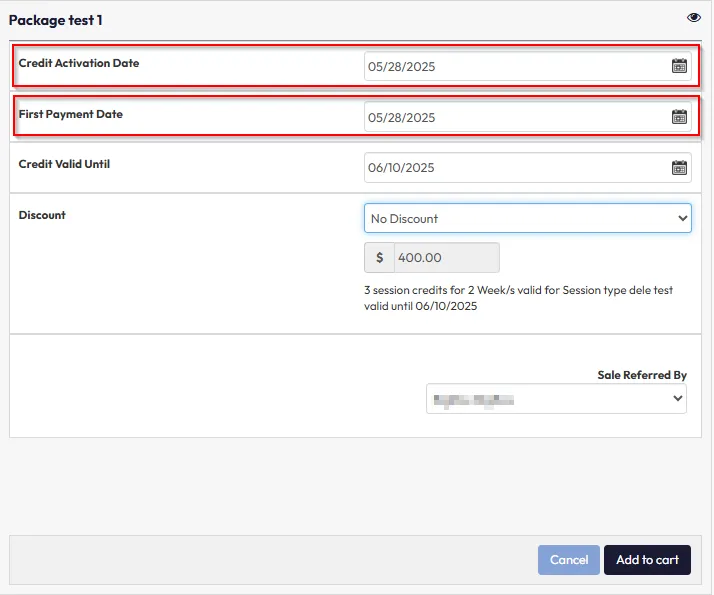The height and width of the screenshot is (595, 714).
Task: Click the dollar sign prefix of price field
Action: click(379, 258)
